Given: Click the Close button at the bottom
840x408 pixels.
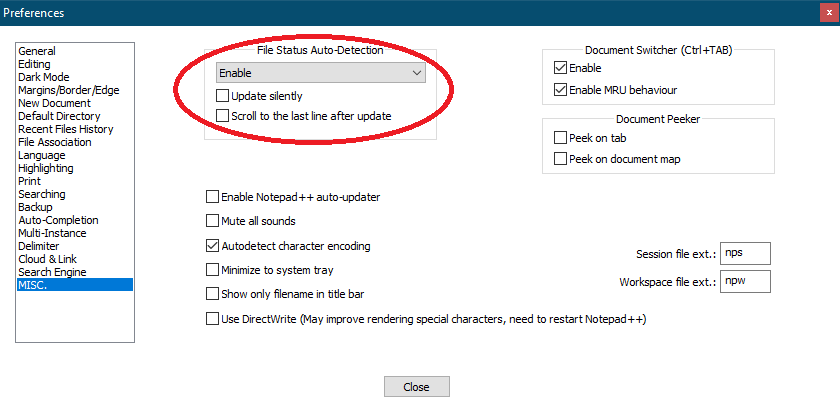Looking at the screenshot, I should point(416,387).
